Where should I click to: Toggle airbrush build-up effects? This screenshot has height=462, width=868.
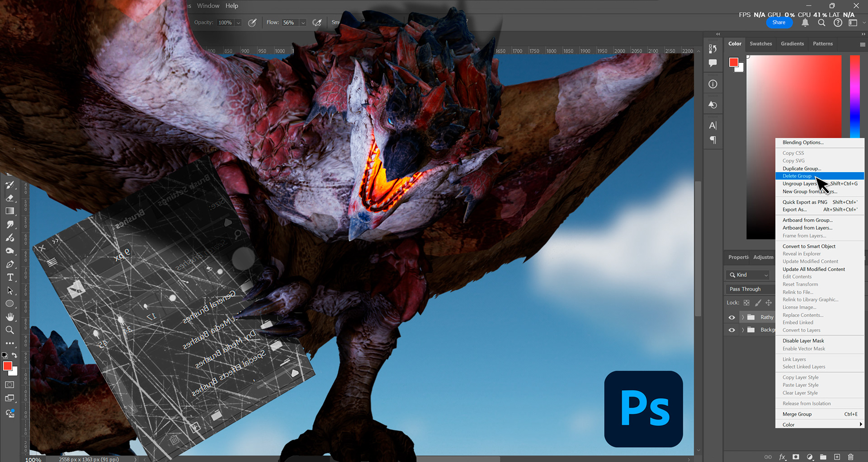coord(317,23)
